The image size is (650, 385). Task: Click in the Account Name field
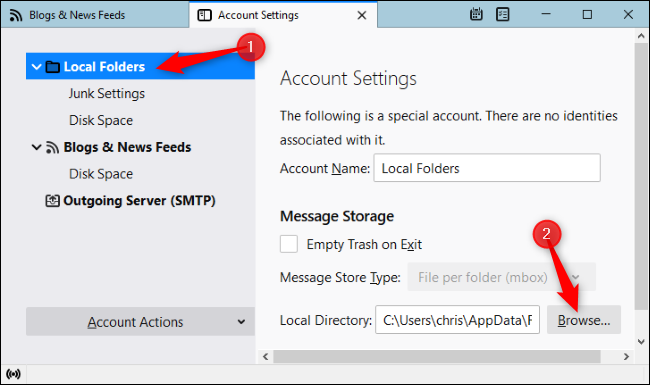coord(487,168)
